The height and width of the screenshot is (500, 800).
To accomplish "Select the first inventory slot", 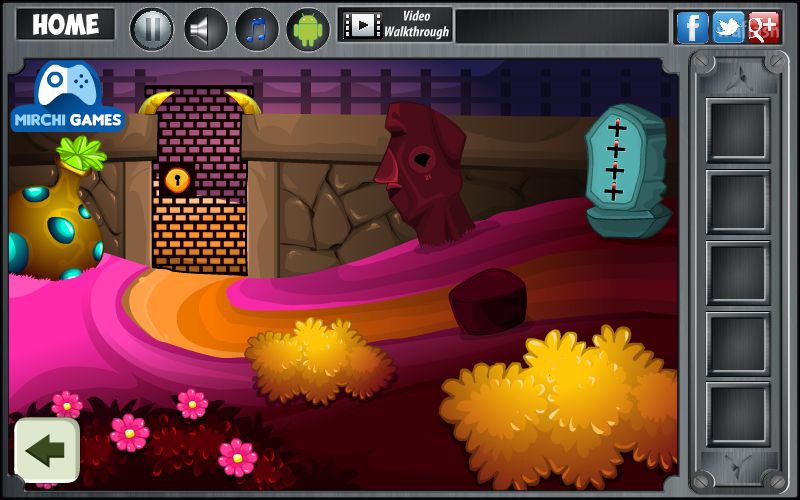I will click(x=738, y=131).
